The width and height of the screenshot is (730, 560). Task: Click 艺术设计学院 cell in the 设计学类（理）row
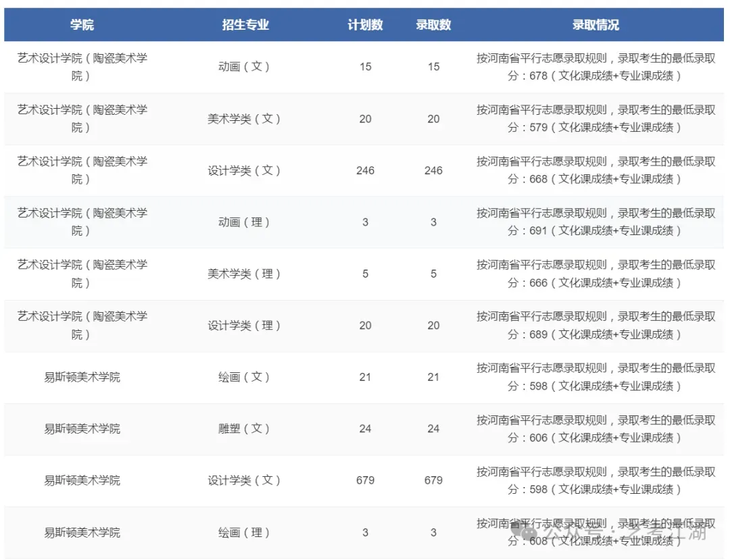point(82,325)
